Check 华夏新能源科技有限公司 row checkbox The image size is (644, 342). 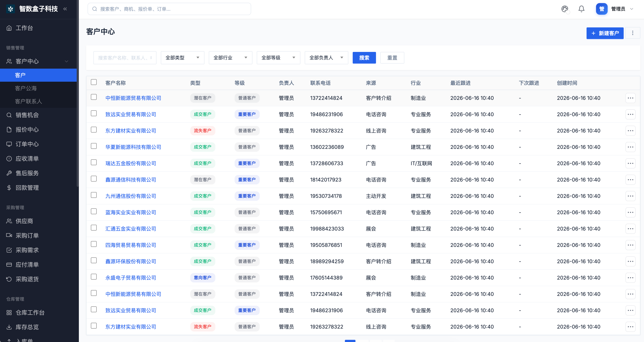click(x=94, y=146)
